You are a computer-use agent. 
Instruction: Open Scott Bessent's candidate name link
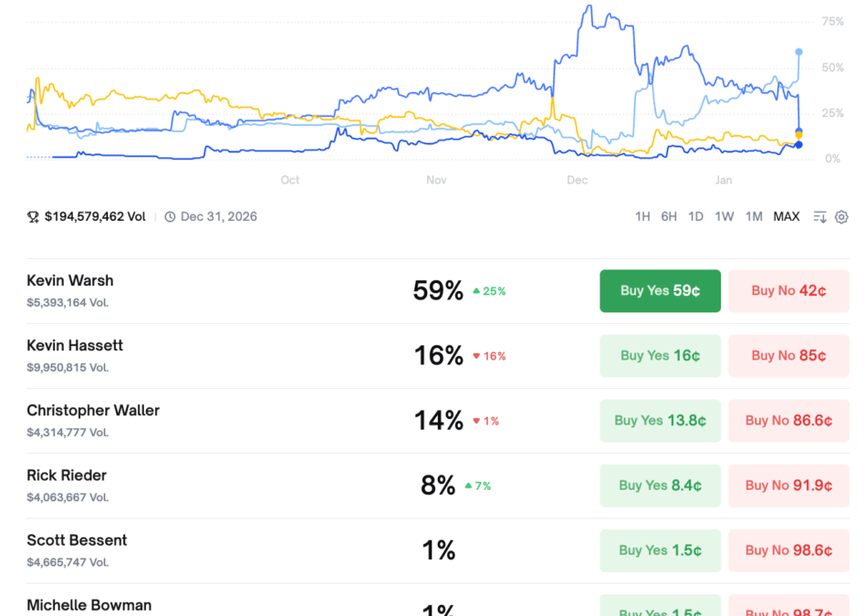75,540
